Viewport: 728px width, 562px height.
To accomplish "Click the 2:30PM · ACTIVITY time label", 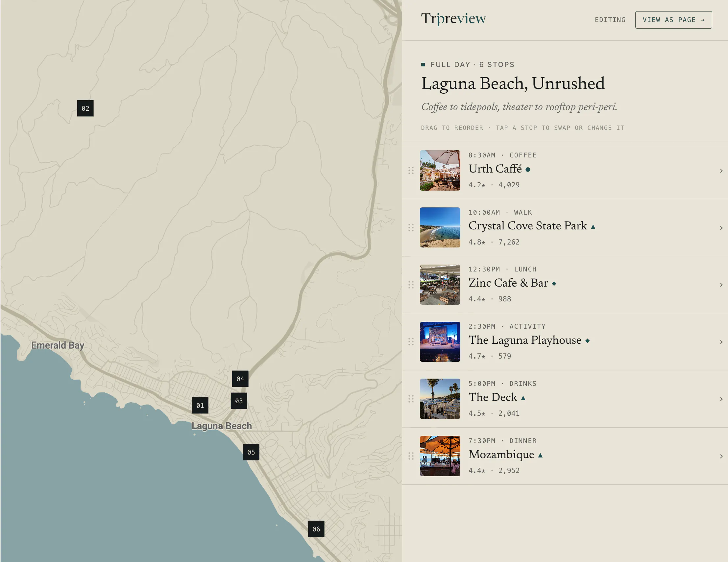I will tap(507, 326).
